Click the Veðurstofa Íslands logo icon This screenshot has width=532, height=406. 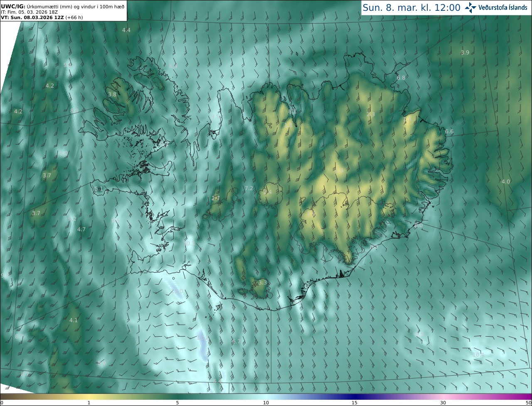pyautogui.click(x=470, y=7)
